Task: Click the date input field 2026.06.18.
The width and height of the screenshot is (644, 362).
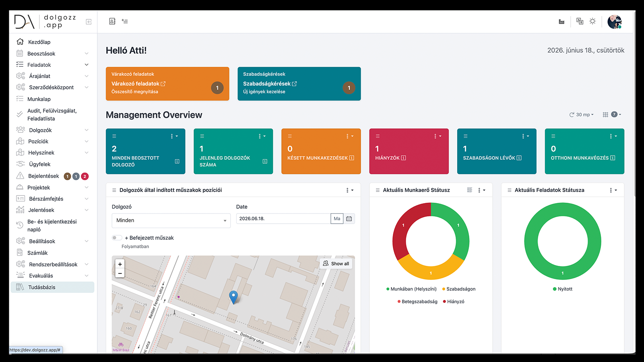Action: pyautogui.click(x=283, y=219)
